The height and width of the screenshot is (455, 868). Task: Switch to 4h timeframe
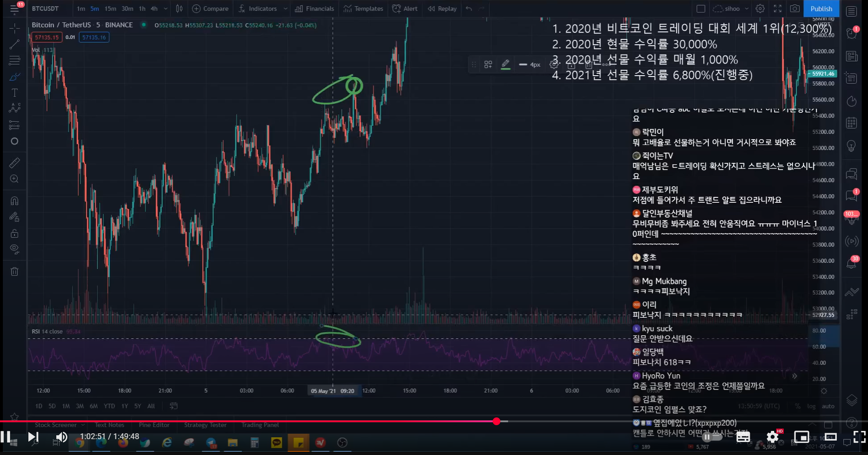(x=154, y=9)
